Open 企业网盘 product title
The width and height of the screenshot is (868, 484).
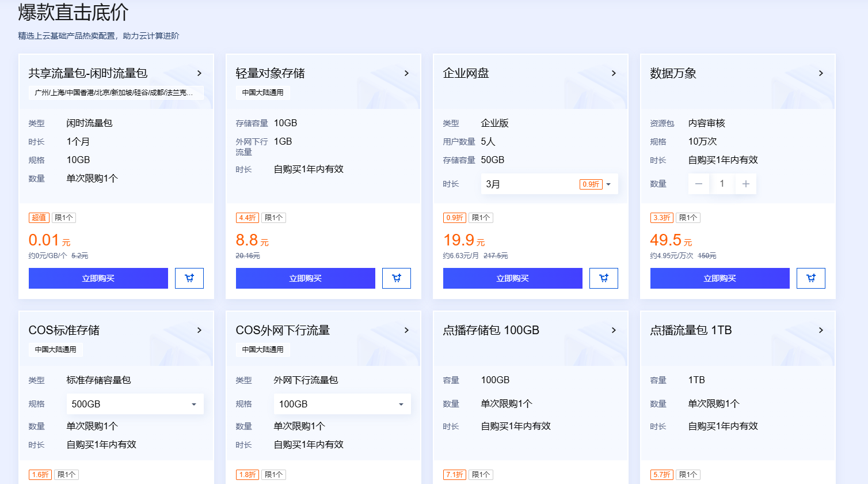pos(466,73)
